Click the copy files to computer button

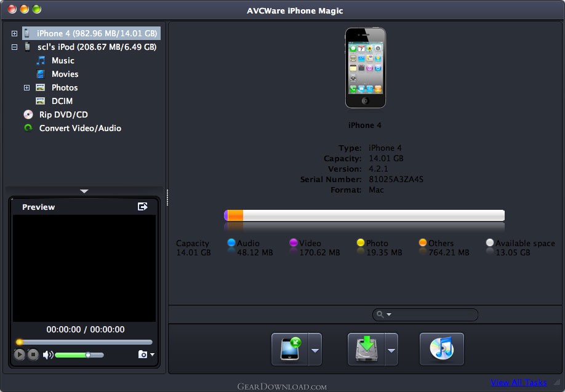click(366, 349)
